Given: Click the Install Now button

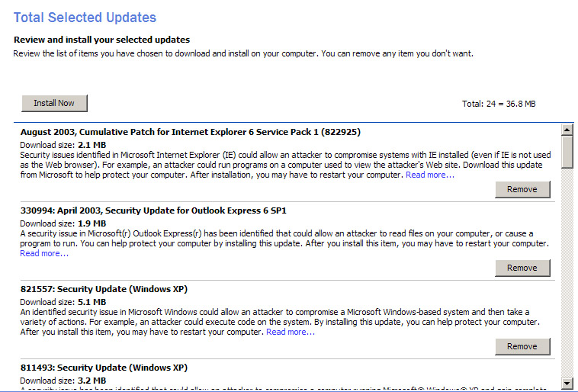Looking at the screenshot, I should [x=54, y=103].
